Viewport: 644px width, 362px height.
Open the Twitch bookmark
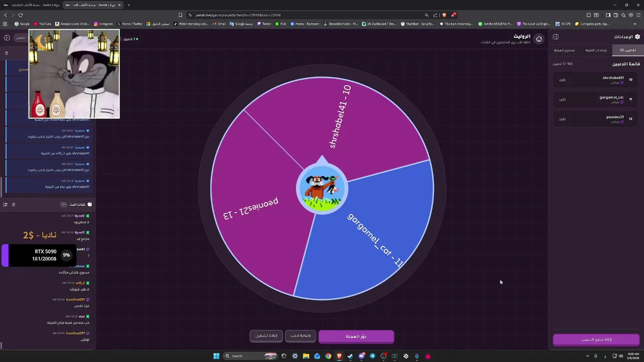264,24
